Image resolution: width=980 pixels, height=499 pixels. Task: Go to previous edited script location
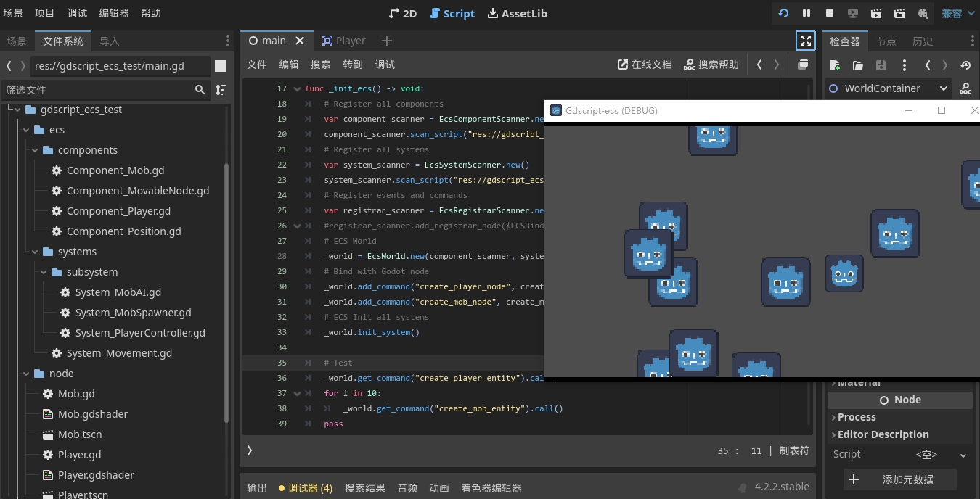point(759,65)
